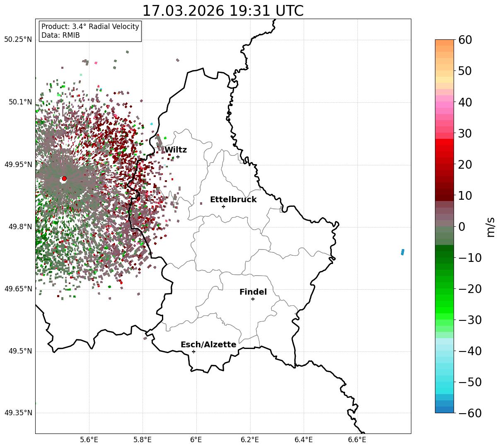Click the 50.25°N latitude tick label
This screenshot has height=448, width=500.
[18, 40]
